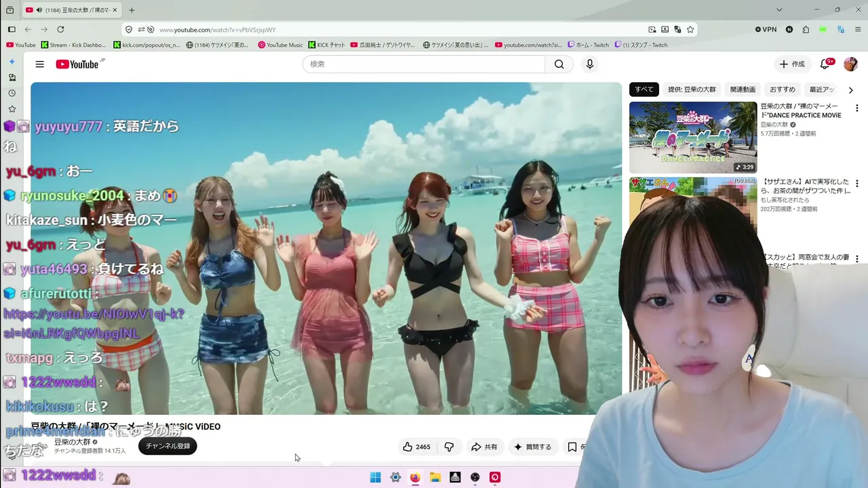The width and height of the screenshot is (868, 488).
Task: Open more options for DANCE PRACTICE video
Action: pos(856,108)
